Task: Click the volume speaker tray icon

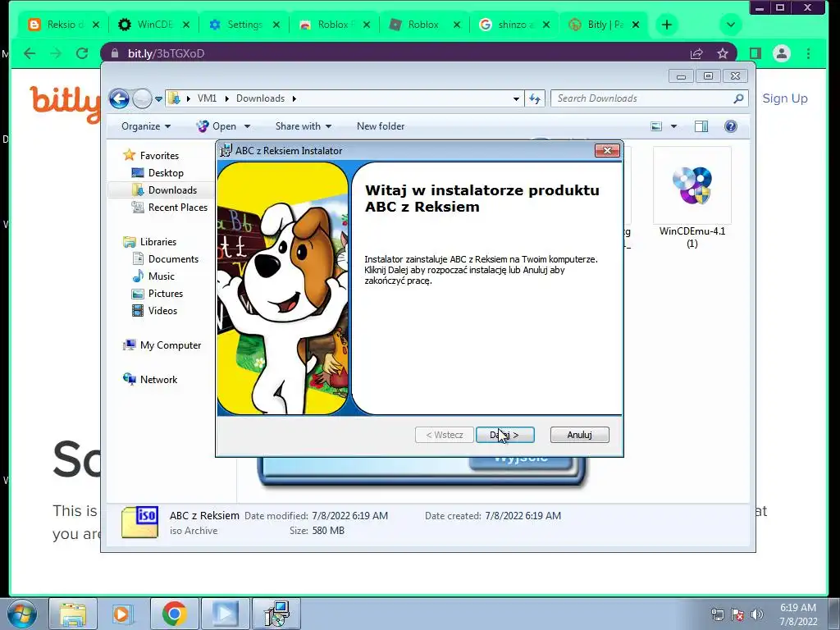Action: tap(756, 614)
